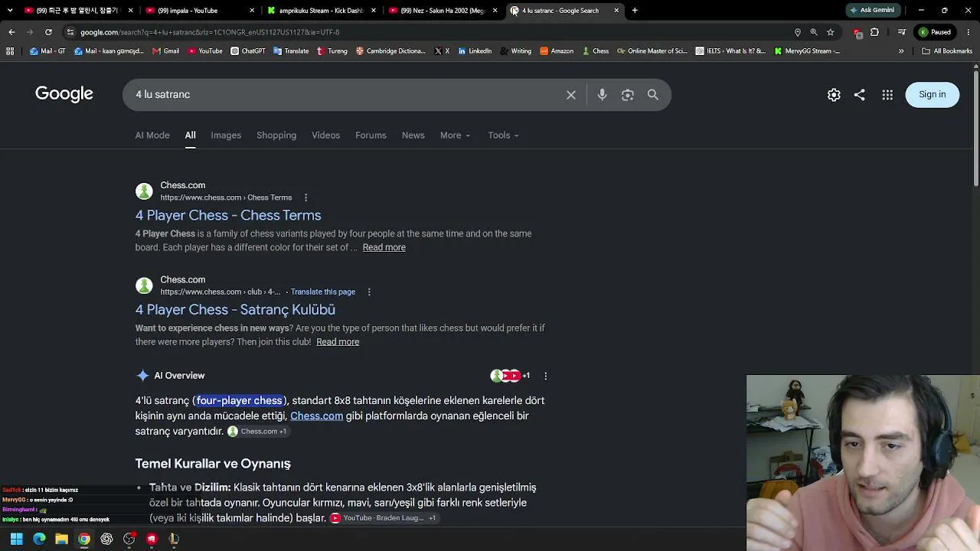Click Read more on the Chess Terms result
The image size is (980, 551).
(x=384, y=248)
